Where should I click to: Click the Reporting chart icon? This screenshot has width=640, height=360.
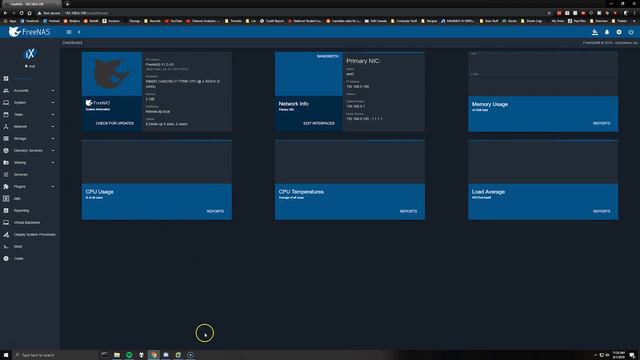(6, 211)
